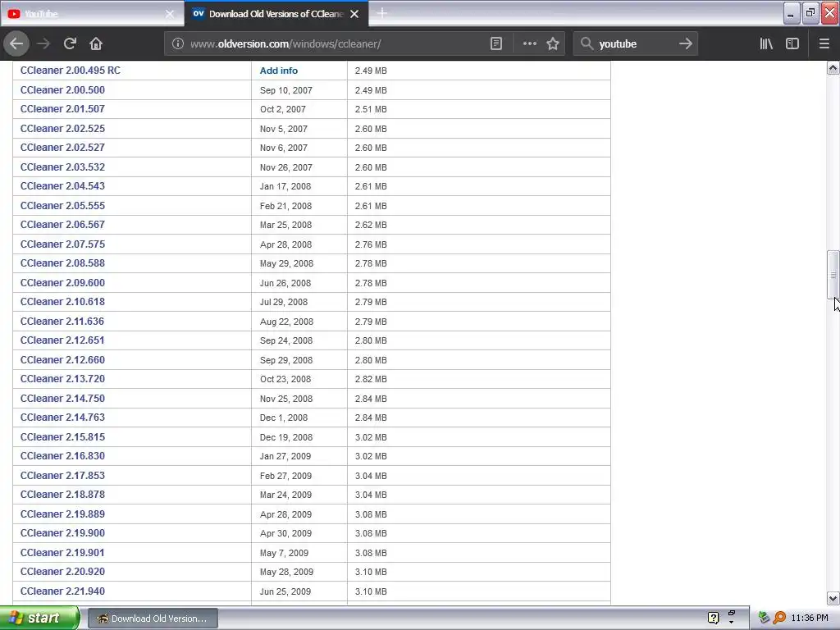Select CCleaner 2.16.830 version

pos(62,456)
